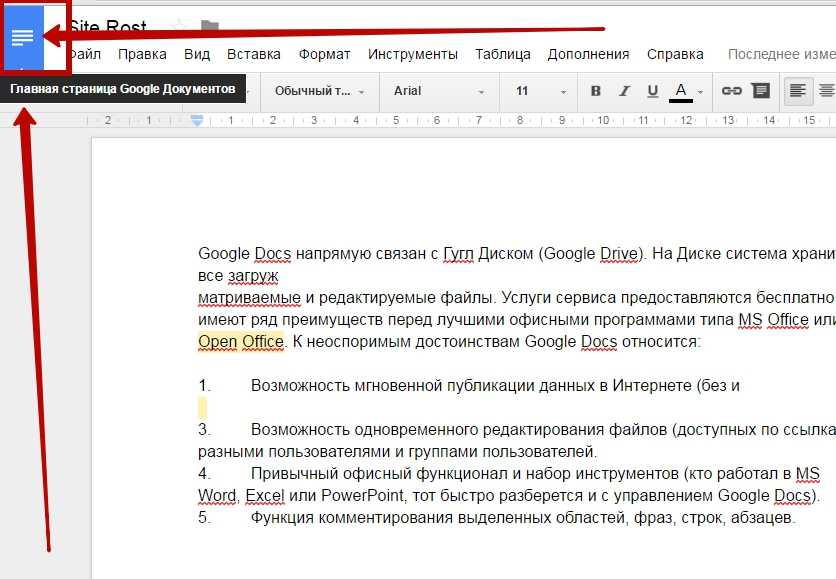The image size is (836, 579).
Task: Center align the text
Action: point(826,91)
